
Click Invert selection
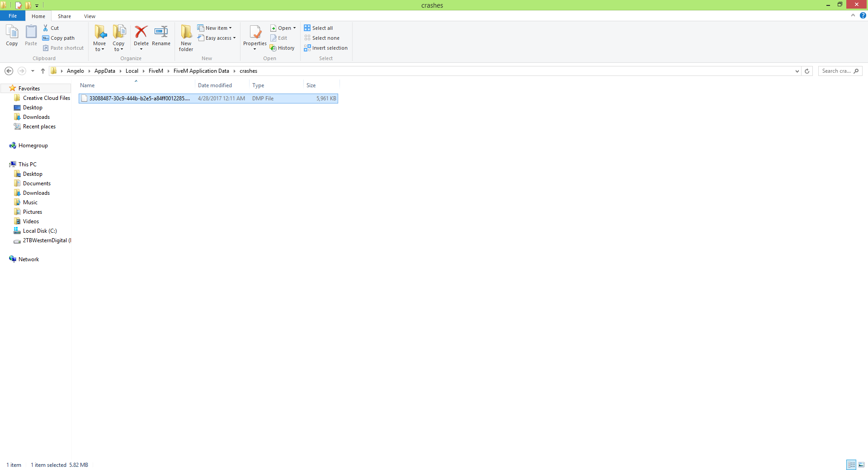pyautogui.click(x=326, y=48)
